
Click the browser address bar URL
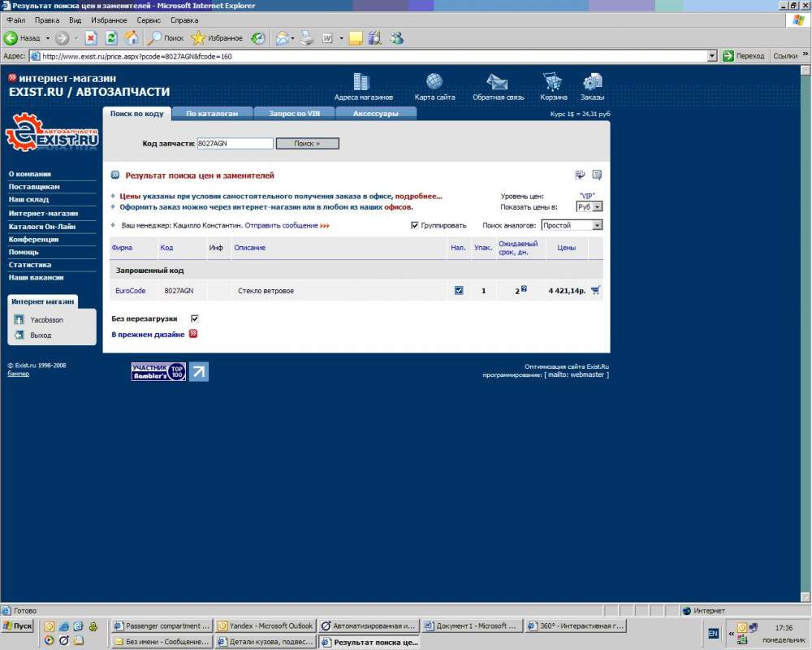(369, 56)
